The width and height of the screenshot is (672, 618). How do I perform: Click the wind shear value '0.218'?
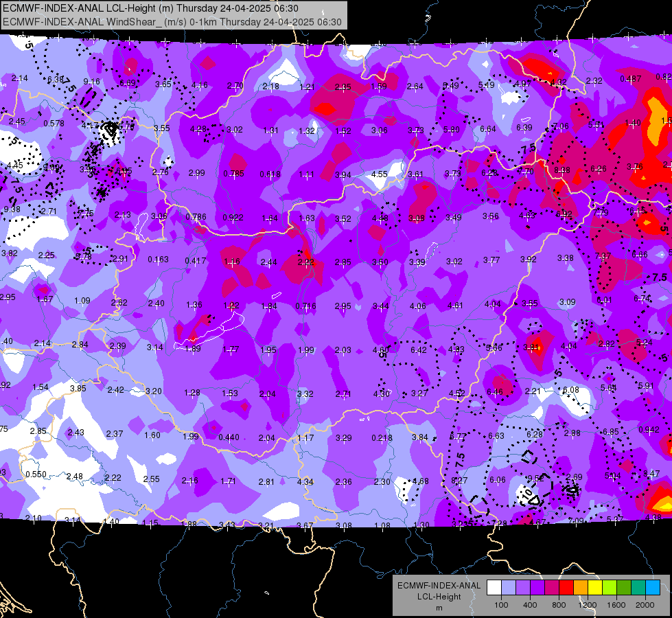(x=382, y=438)
